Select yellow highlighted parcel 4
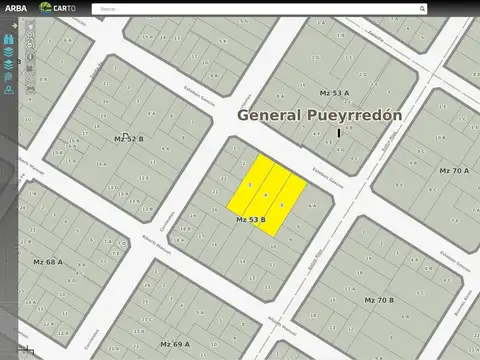Image resolution: width=480 pixels, height=360 pixels. click(266, 194)
